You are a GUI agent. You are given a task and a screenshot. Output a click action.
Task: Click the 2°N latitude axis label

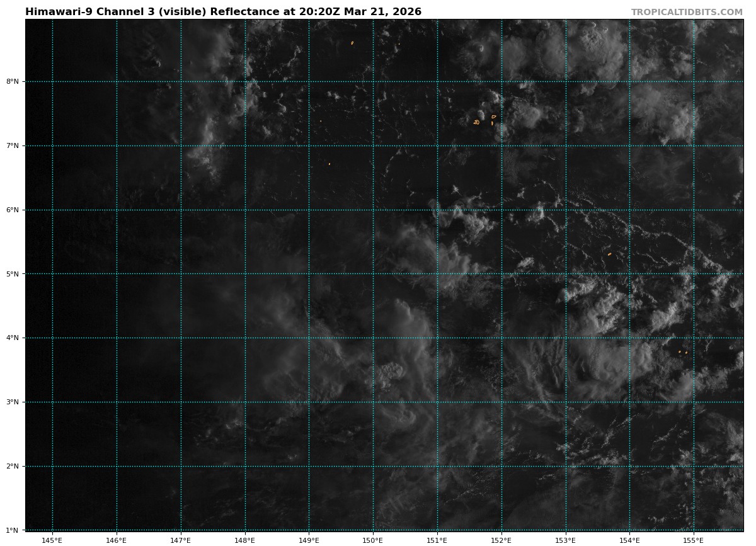coord(13,467)
